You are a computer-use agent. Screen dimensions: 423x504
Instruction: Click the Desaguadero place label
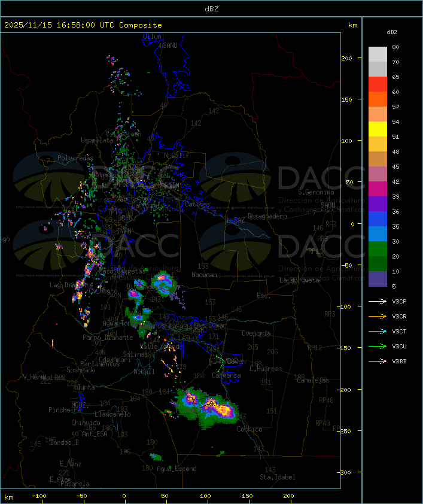(x=267, y=216)
